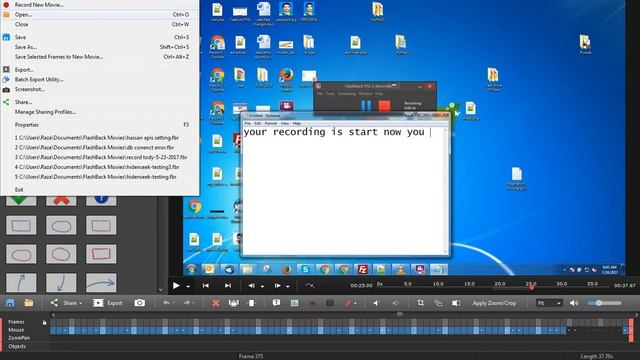Open the highlighter pen dropdown arrow
This screenshot has width=640, height=360.
coord(355,303)
